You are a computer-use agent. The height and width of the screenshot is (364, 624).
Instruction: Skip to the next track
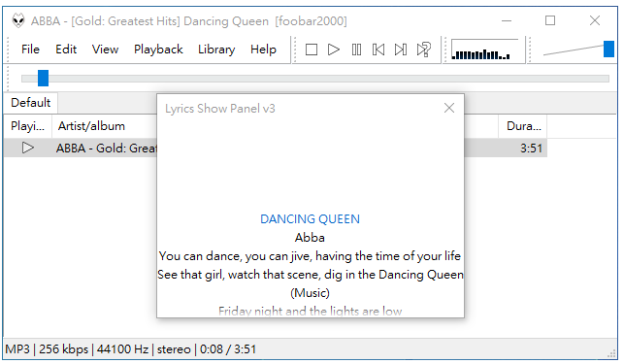click(x=401, y=50)
